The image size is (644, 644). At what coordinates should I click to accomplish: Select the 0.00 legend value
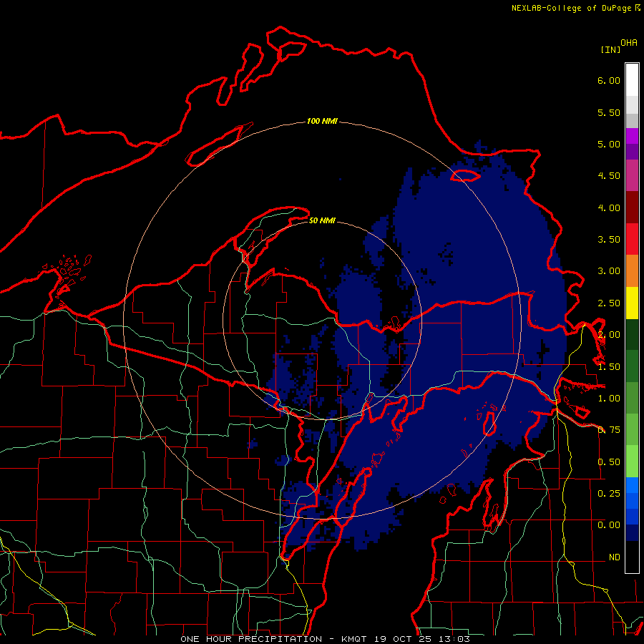[x=609, y=525]
